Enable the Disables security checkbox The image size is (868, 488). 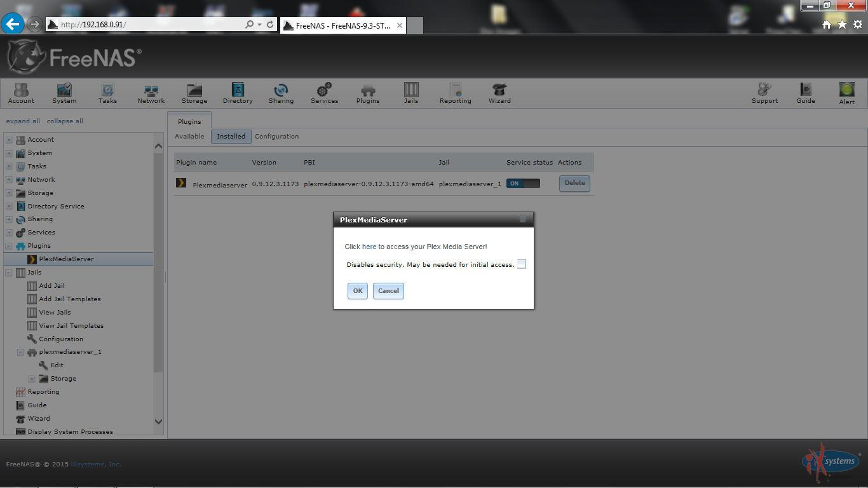522,264
